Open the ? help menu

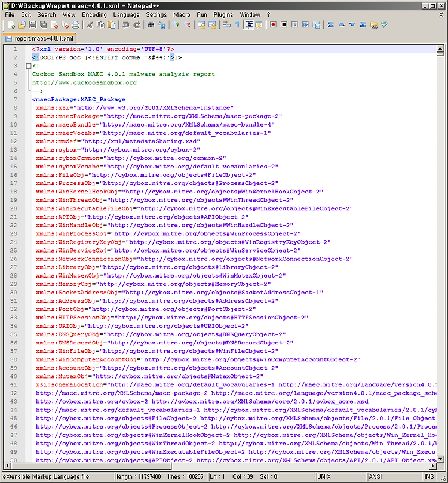[x=268, y=15]
